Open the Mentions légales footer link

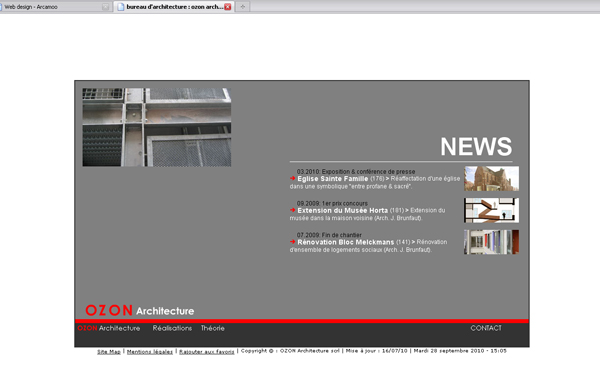click(150, 352)
